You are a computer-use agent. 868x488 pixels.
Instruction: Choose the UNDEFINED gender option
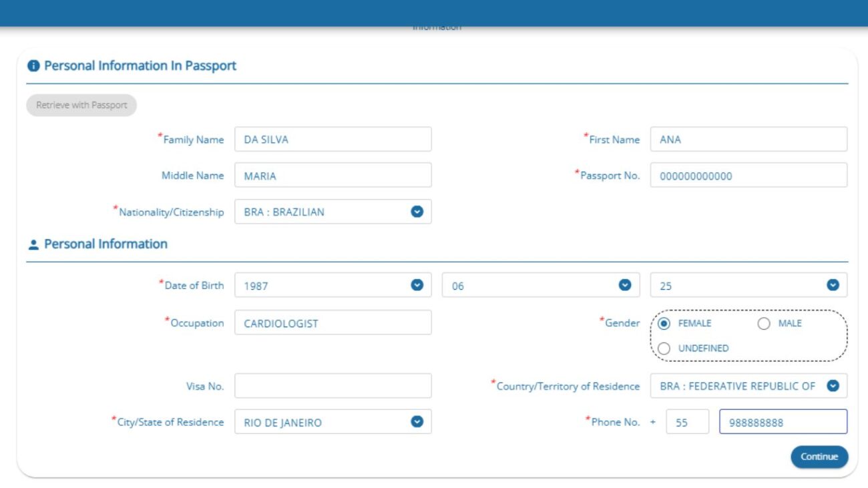pos(664,348)
